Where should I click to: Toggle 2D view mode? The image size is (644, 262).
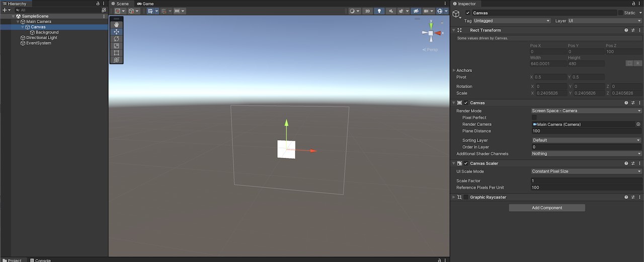[x=368, y=11]
